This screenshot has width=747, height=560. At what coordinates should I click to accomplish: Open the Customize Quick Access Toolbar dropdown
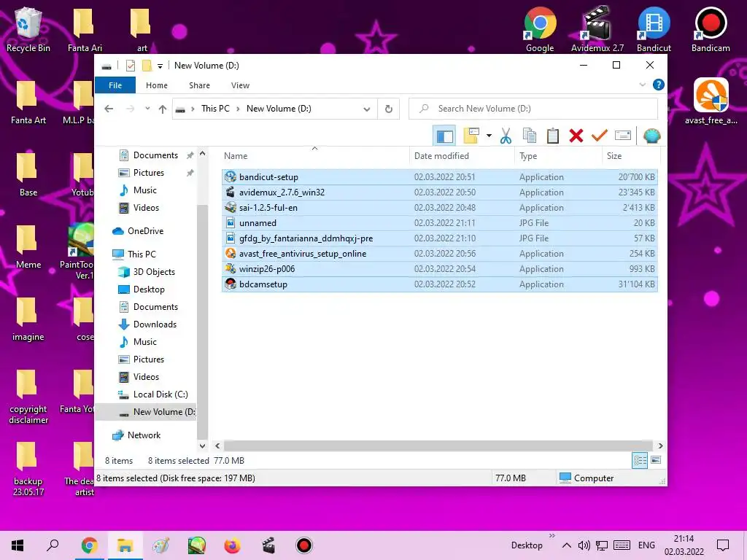coord(160,66)
